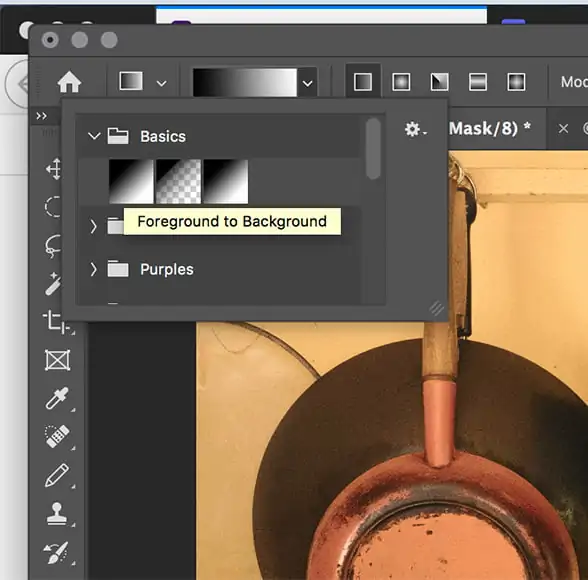Image resolution: width=588 pixels, height=580 pixels.
Task: Select the History Brush tool
Action: click(56, 552)
